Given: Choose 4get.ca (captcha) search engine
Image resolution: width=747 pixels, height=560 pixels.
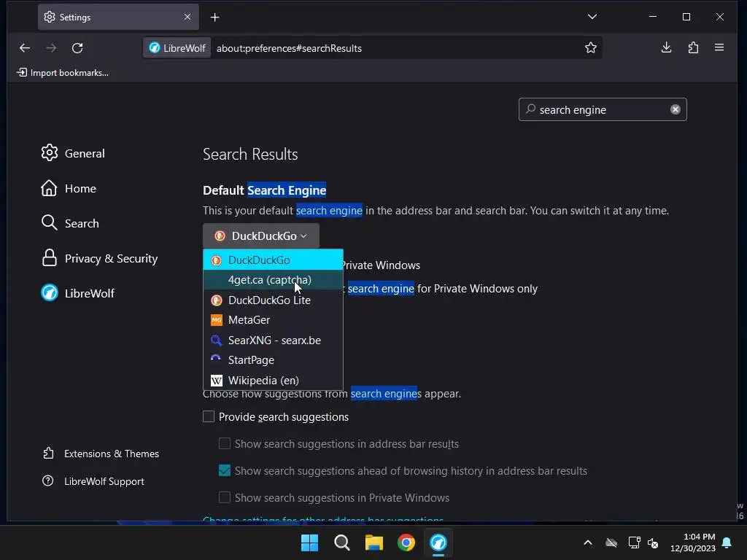Looking at the screenshot, I should (x=273, y=280).
